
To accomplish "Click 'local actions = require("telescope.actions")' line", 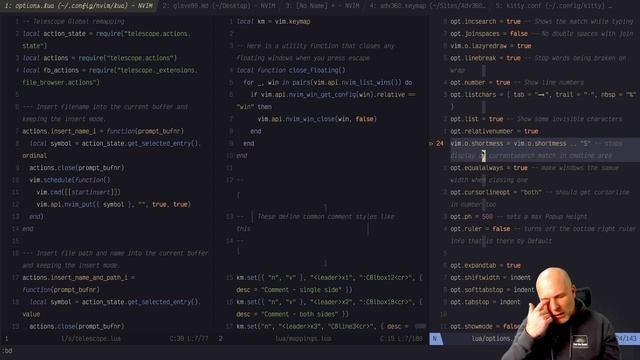I will point(99,58).
